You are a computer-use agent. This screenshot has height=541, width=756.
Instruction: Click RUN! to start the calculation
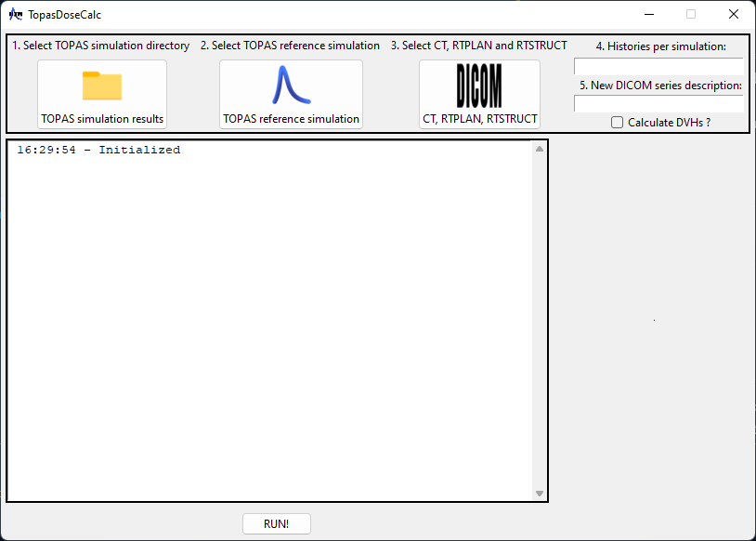[276, 523]
